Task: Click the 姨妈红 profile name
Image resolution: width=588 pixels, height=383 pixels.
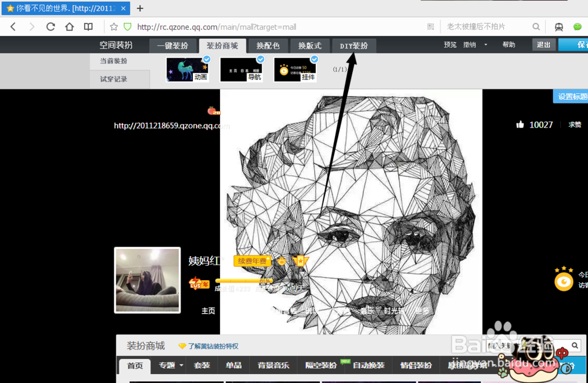Action: click(204, 261)
